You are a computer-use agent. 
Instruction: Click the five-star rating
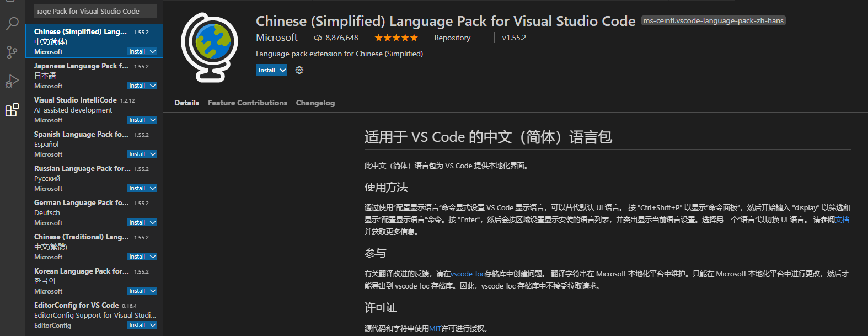click(x=396, y=38)
